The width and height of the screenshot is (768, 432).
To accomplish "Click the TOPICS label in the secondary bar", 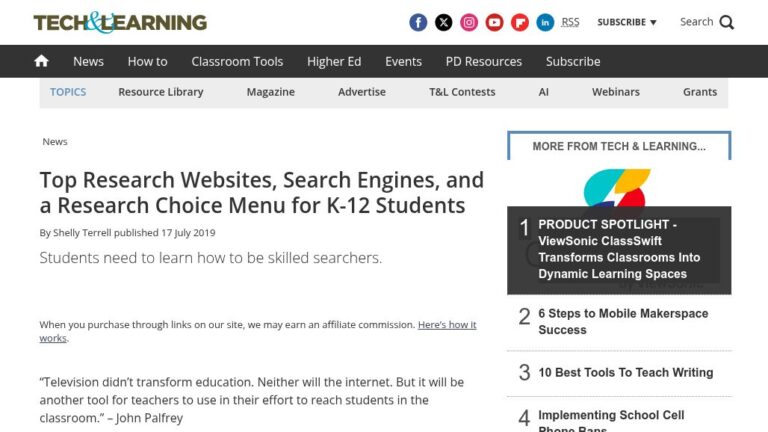I will pyautogui.click(x=68, y=92).
